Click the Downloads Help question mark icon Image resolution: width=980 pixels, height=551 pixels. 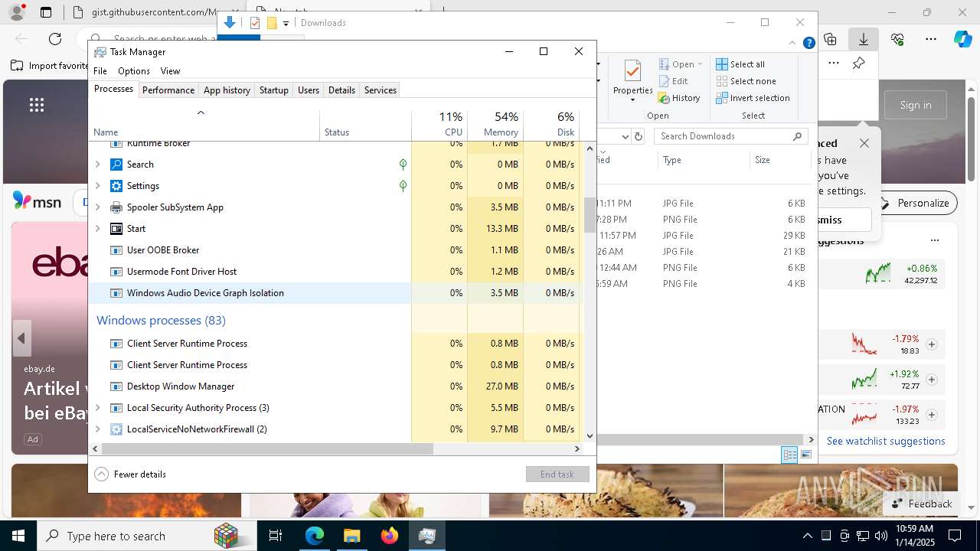pos(808,44)
